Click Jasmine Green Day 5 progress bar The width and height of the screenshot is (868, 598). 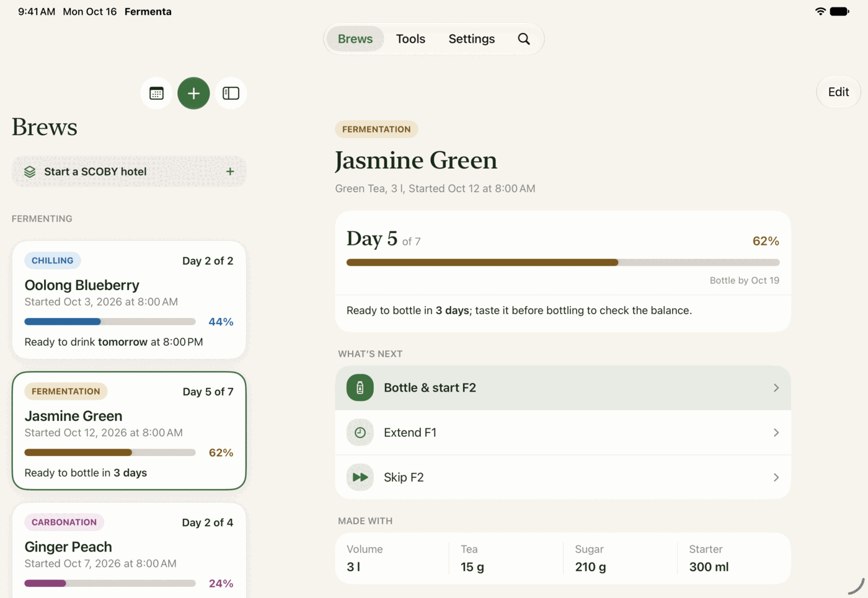(563, 262)
